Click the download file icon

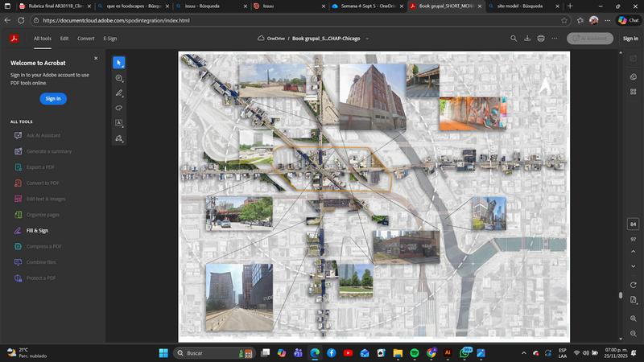click(527, 38)
